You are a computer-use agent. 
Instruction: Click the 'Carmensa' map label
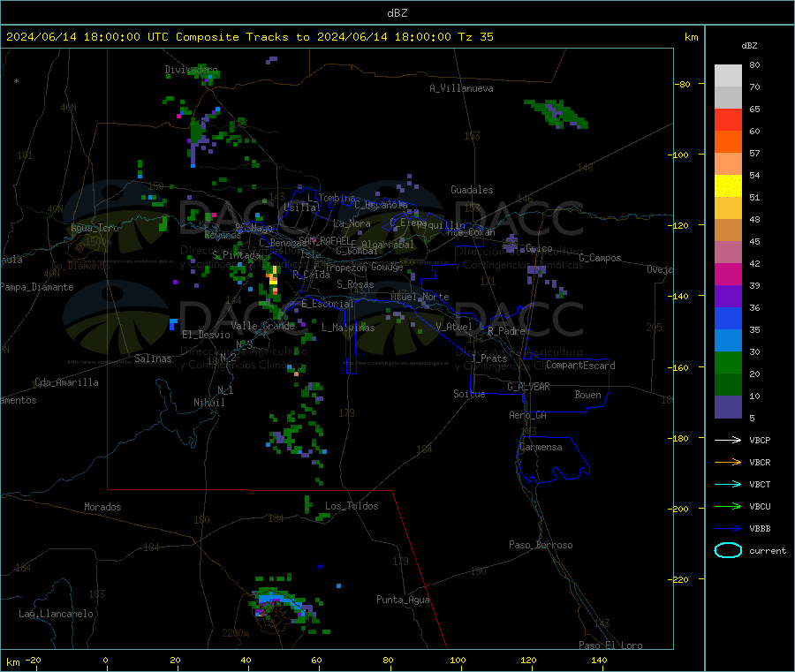point(541,447)
